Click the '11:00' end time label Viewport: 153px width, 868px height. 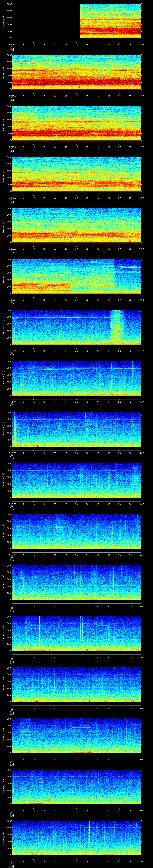click(141, 351)
